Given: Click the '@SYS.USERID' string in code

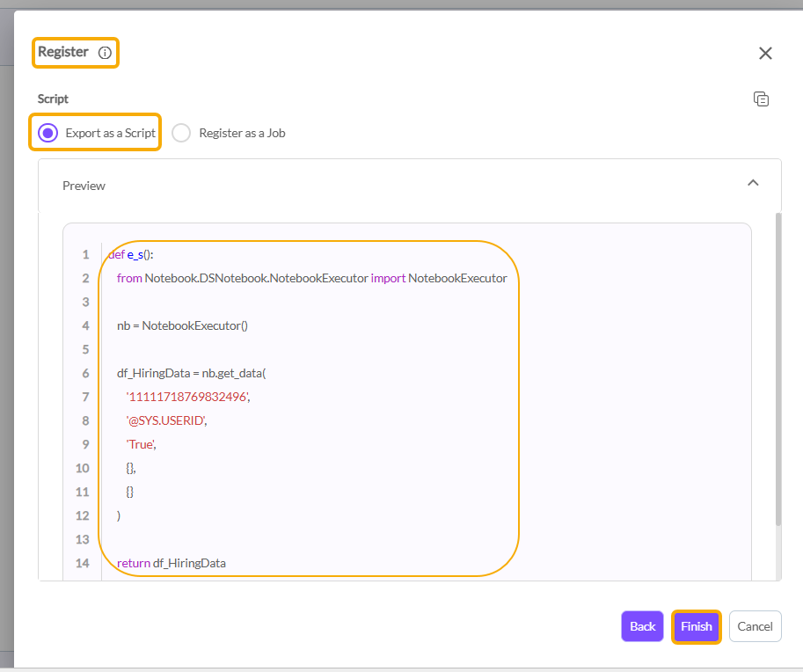Looking at the screenshot, I should [166, 420].
